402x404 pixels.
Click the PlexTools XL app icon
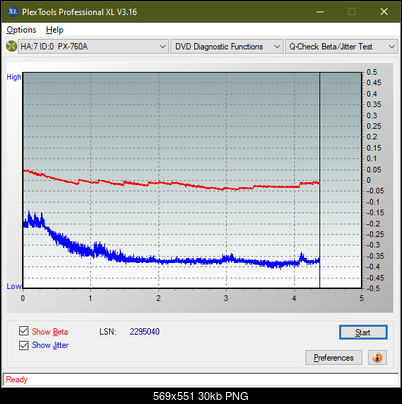click(x=13, y=12)
